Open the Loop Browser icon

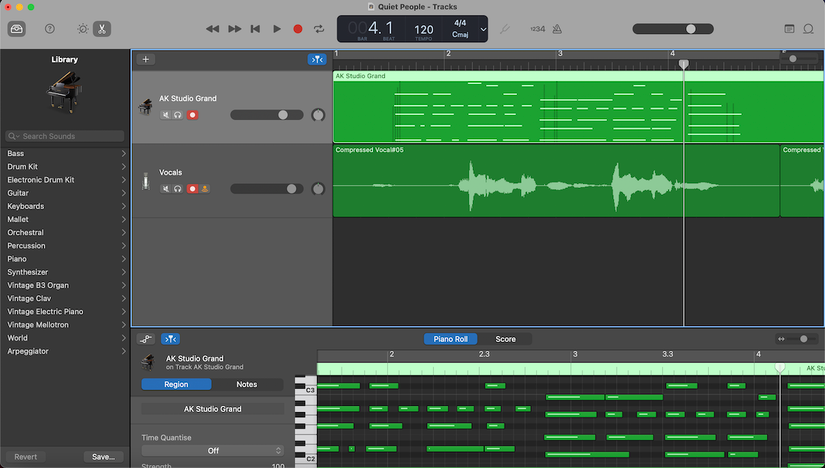(808, 29)
